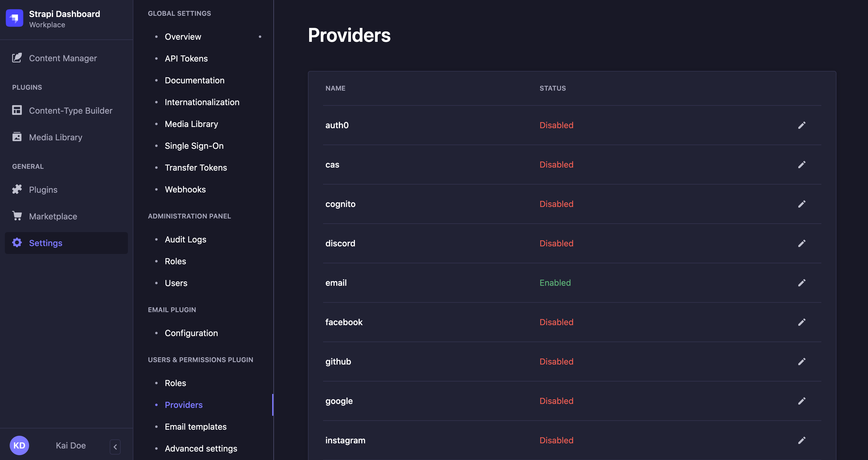The image size is (868, 460).
Task: Edit the google provider settings
Action: pyautogui.click(x=802, y=401)
